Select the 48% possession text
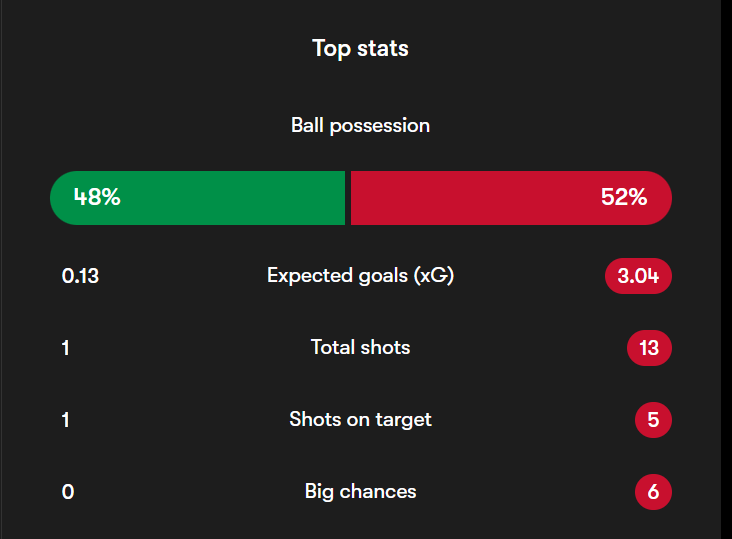The width and height of the screenshot is (732, 539). click(97, 197)
